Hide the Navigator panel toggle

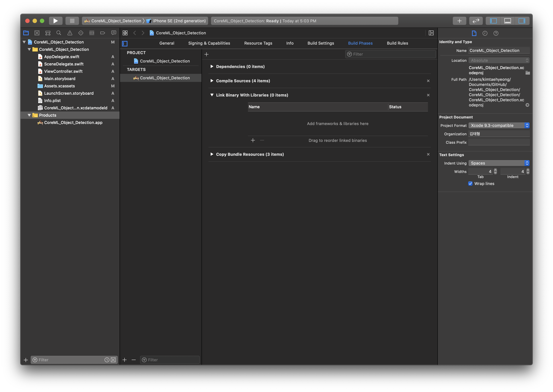click(493, 21)
